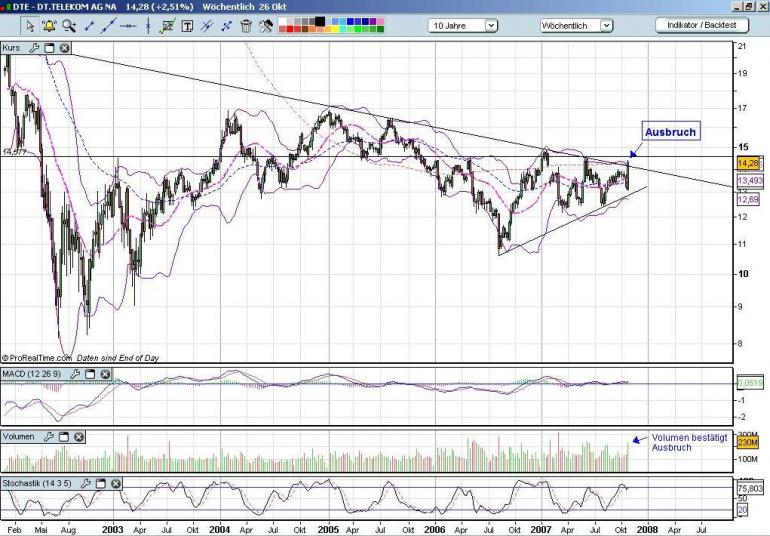770x536 pixels.
Task: Select the vertical line drawing tool
Action: click(148, 26)
